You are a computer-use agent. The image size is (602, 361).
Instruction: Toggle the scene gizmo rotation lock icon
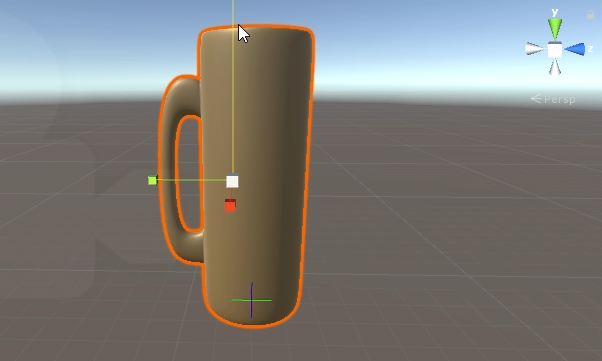[590, 15]
